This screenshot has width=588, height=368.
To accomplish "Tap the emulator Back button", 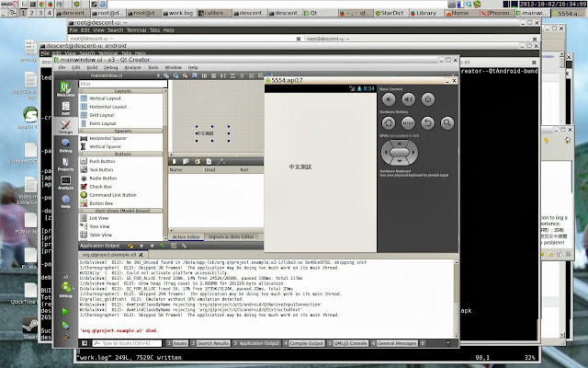I will [x=427, y=122].
